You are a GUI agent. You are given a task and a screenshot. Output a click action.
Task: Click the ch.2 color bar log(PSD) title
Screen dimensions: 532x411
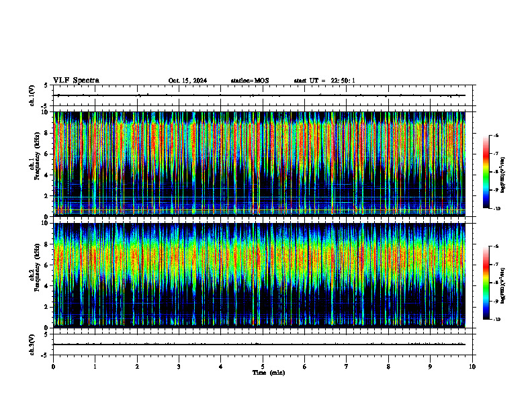click(x=503, y=286)
